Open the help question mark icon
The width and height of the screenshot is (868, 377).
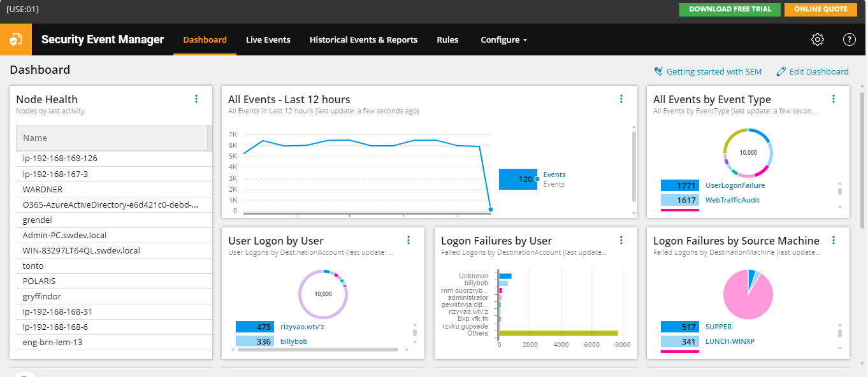point(850,39)
